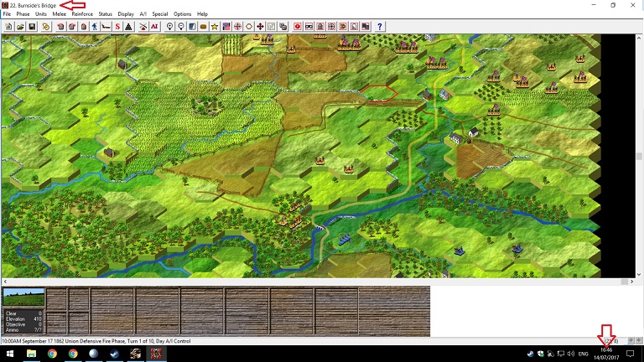Click the map's vertical scrollbar up arrow

point(639,38)
